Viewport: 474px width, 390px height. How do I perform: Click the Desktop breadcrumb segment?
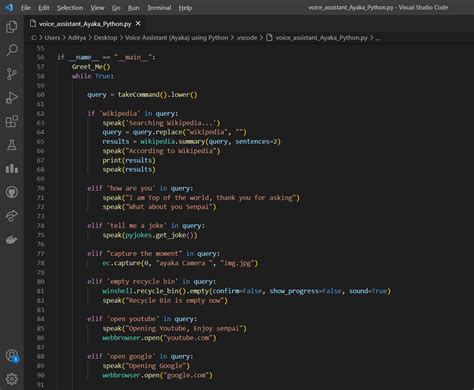tap(105, 38)
